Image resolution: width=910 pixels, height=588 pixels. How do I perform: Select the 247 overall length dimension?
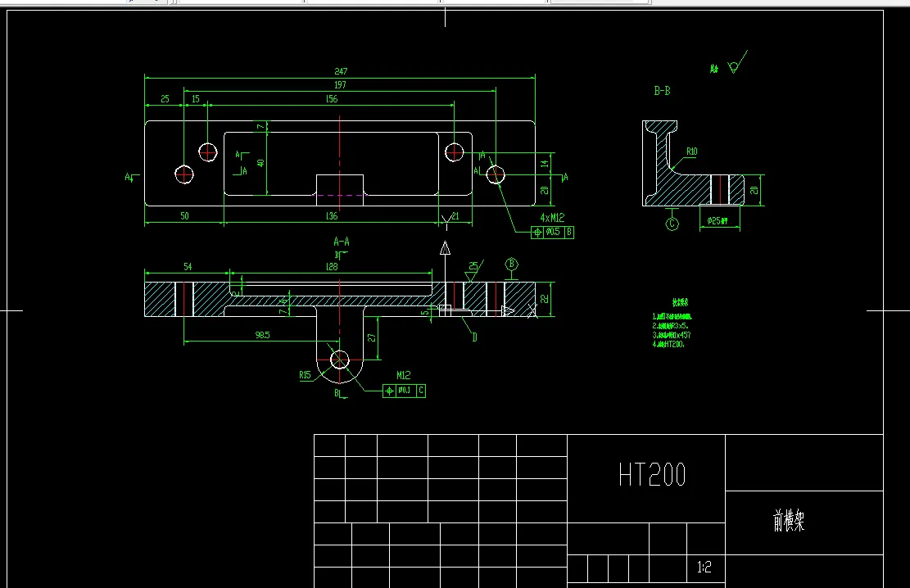pos(341,71)
